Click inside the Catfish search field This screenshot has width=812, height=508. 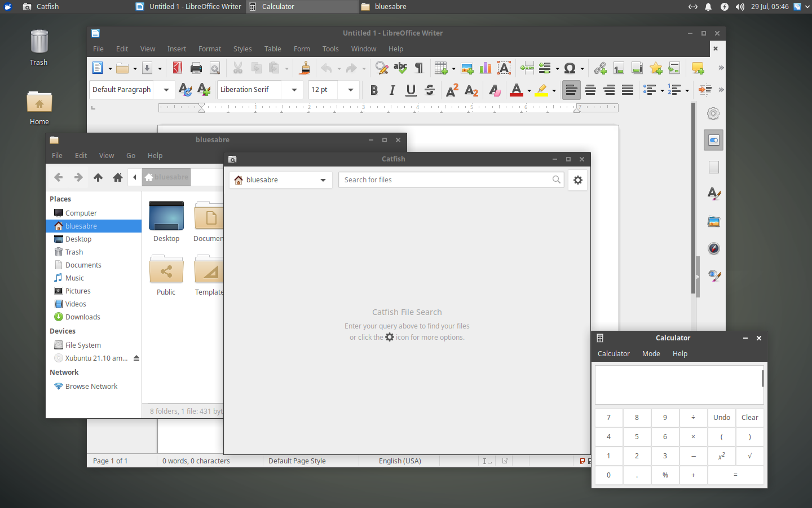[x=445, y=179]
